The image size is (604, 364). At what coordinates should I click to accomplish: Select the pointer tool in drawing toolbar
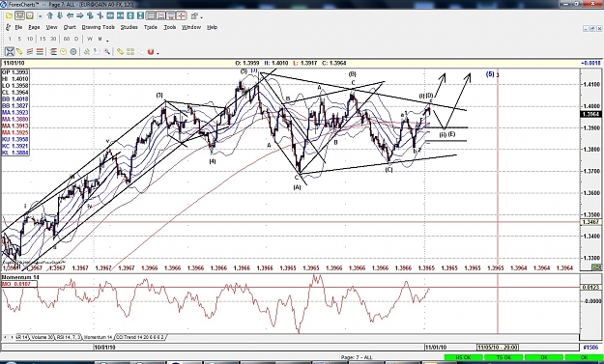(x=10, y=51)
